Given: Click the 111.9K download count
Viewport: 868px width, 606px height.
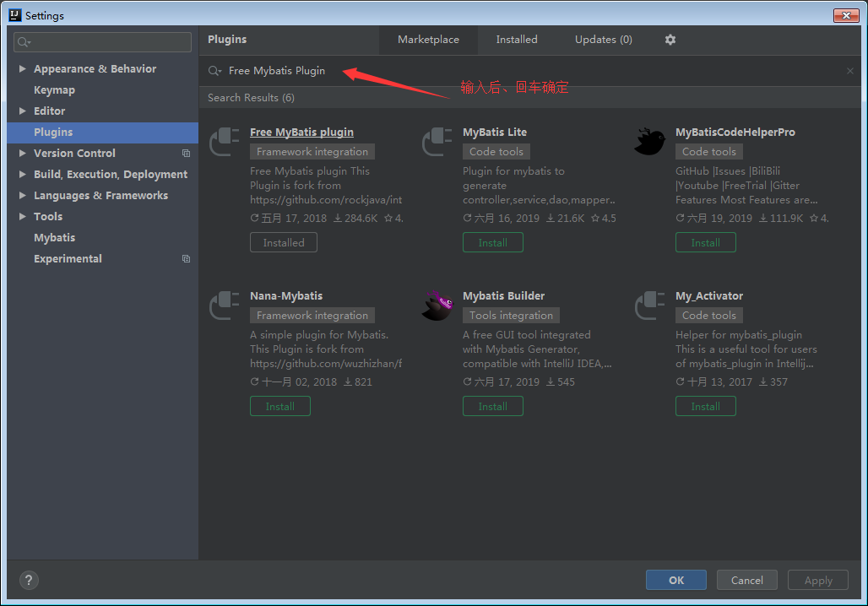Looking at the screenshot, I should point(780,218).
